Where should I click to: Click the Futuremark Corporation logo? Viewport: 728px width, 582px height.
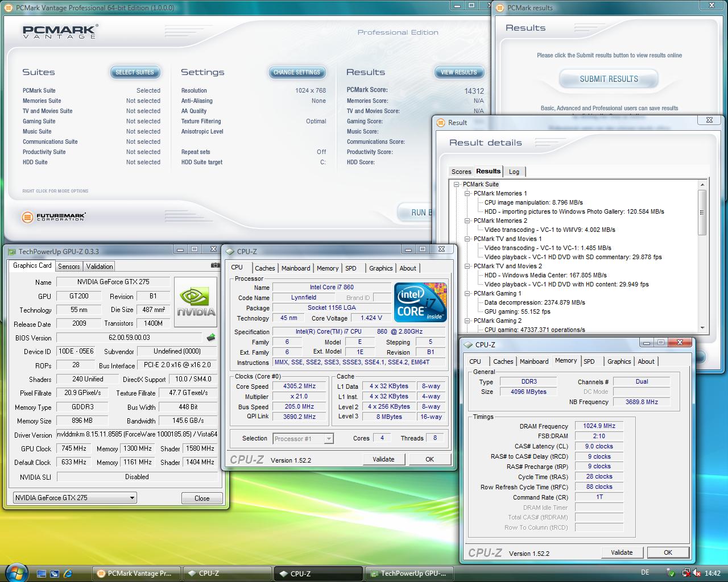click(54, 217)
